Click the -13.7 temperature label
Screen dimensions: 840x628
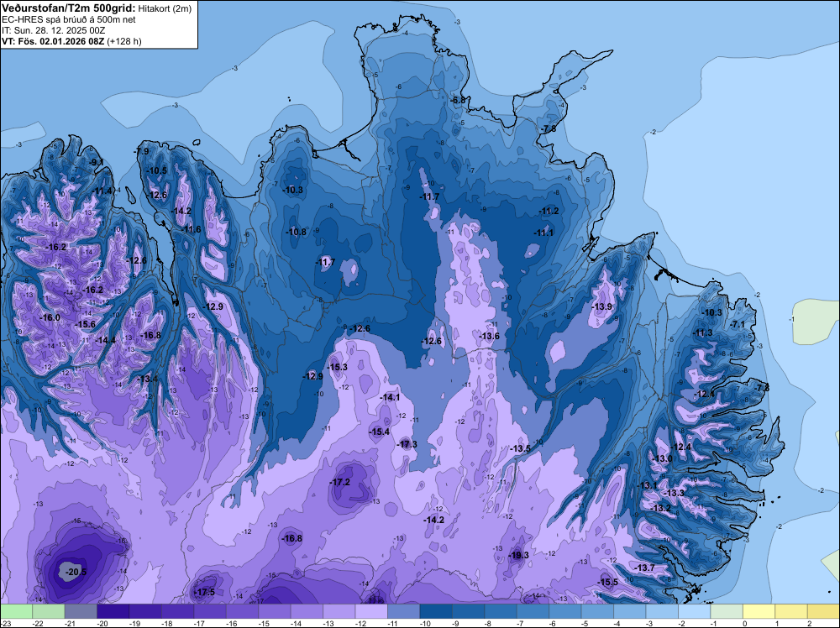645,568
